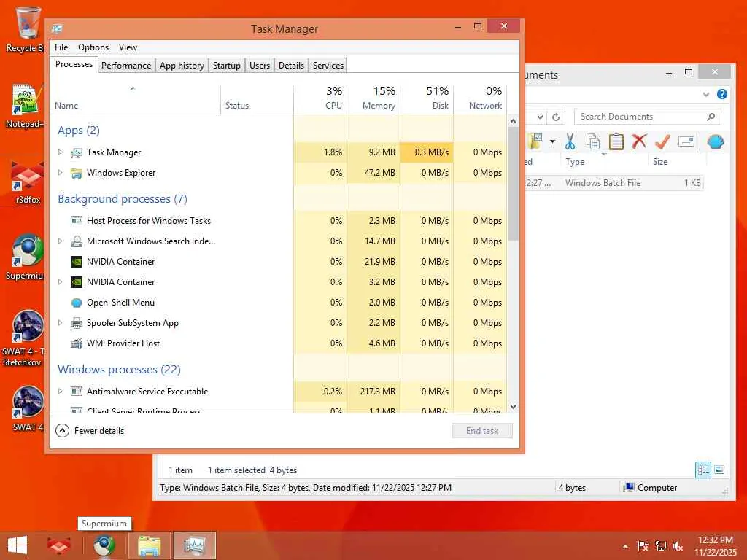
Task: Sort processes by Disk column header
Action: point(427,98)
